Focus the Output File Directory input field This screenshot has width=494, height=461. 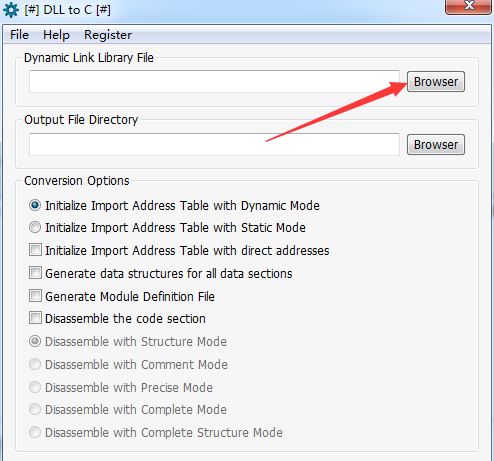click(x=214, y=144)
